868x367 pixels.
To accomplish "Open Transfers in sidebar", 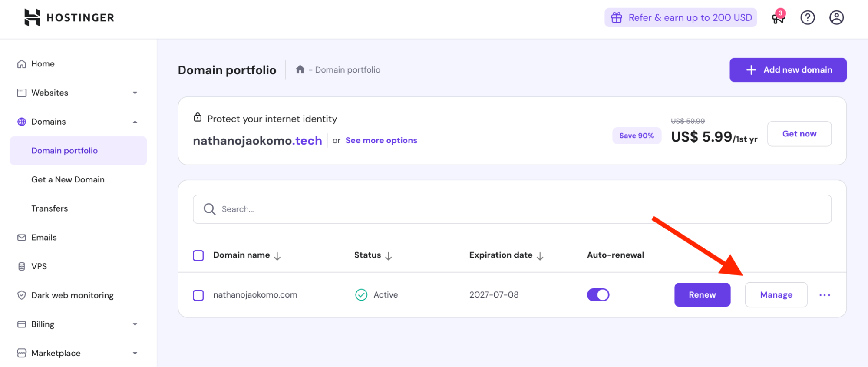I will (x=50, y=208).
